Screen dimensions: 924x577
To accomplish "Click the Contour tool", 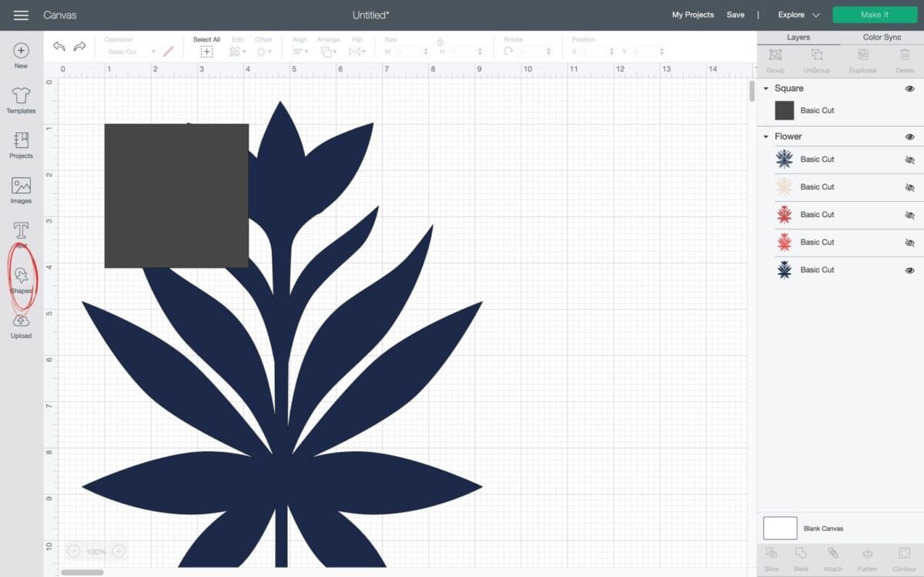I will point(904,559).
